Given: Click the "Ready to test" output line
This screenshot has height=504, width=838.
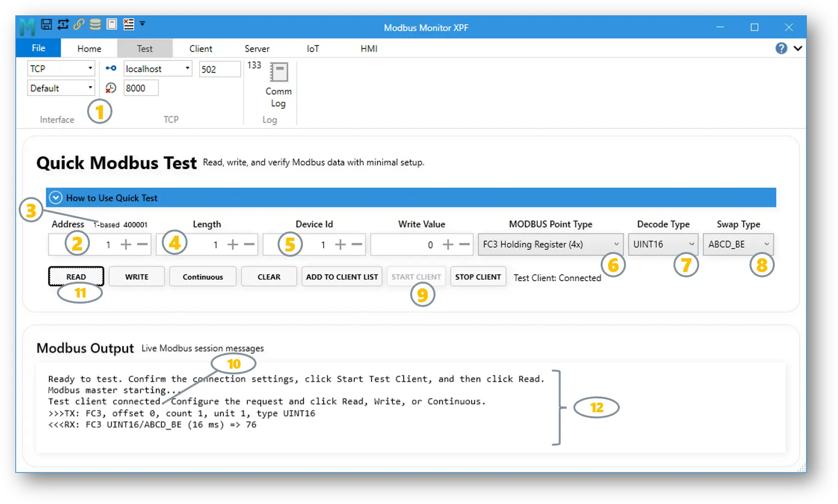Looking at the screenshot, I should (296, 379).
